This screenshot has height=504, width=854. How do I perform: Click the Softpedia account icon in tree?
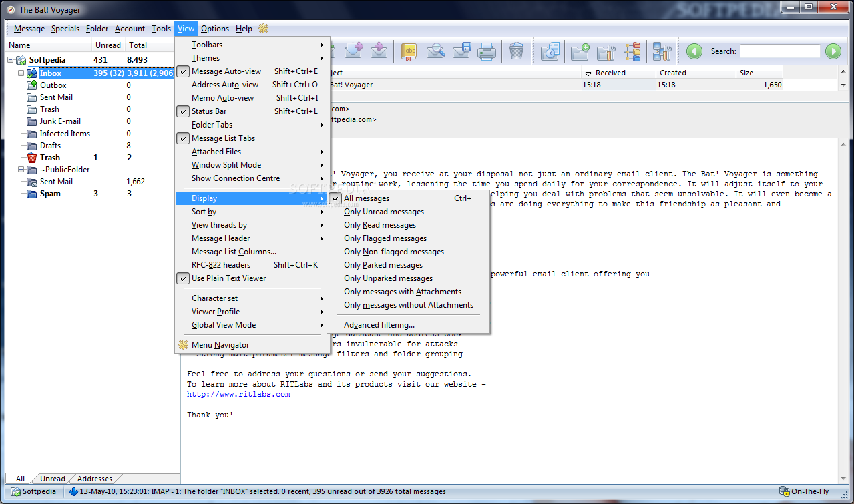point(21,60)
